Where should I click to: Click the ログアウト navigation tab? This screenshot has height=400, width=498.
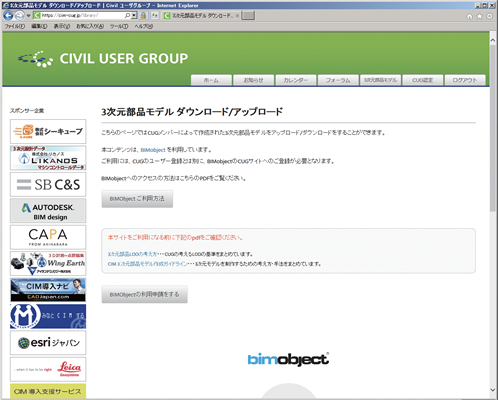click(x=465, y=80)
